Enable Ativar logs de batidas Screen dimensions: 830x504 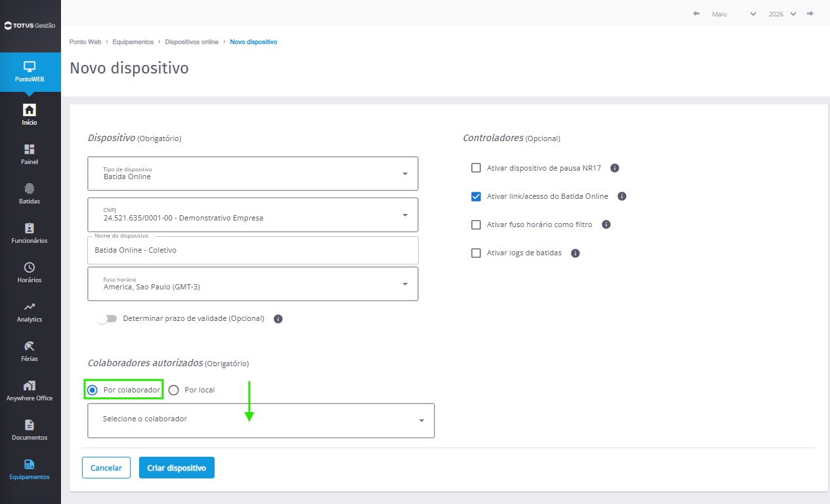click(476, 253)
